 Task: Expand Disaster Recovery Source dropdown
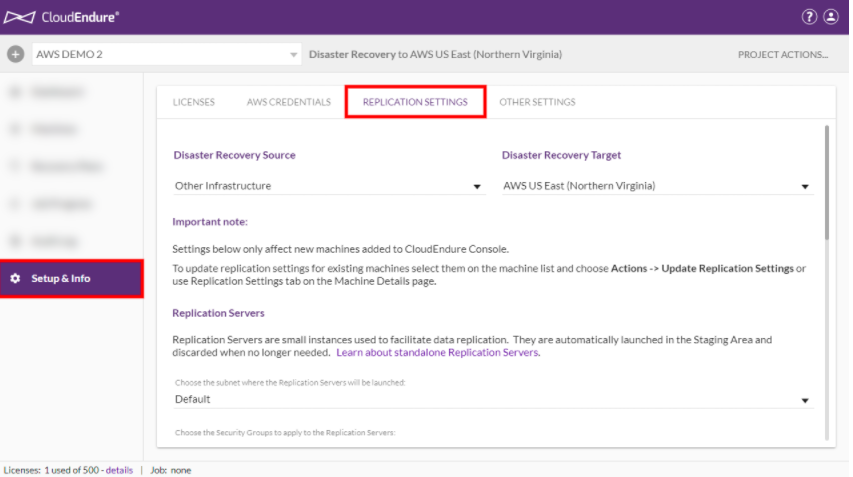329,186
